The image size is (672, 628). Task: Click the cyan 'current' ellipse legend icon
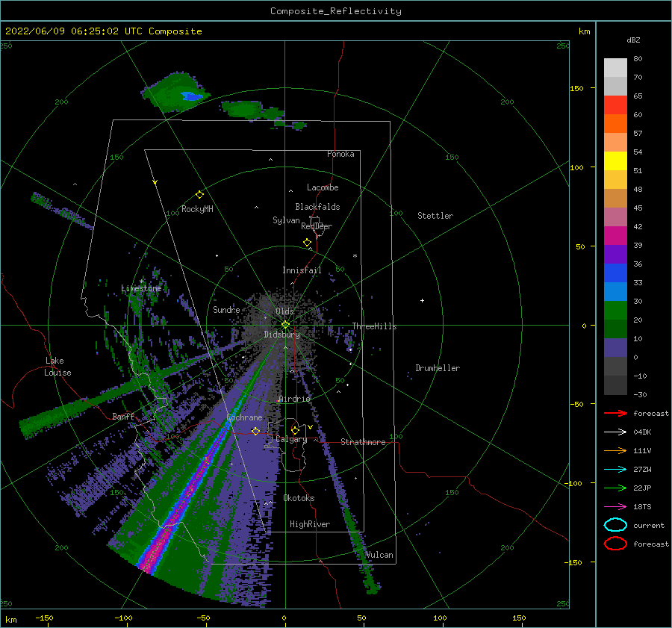pos(615,525)
